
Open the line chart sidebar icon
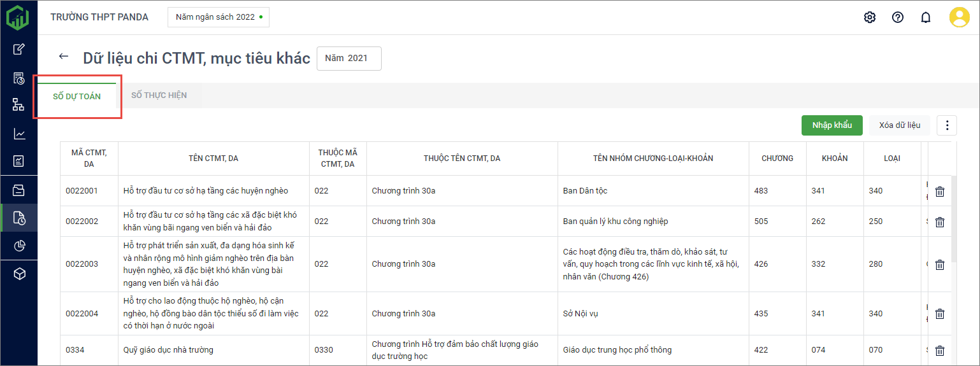pyautogui.click(x=19, y=134)
